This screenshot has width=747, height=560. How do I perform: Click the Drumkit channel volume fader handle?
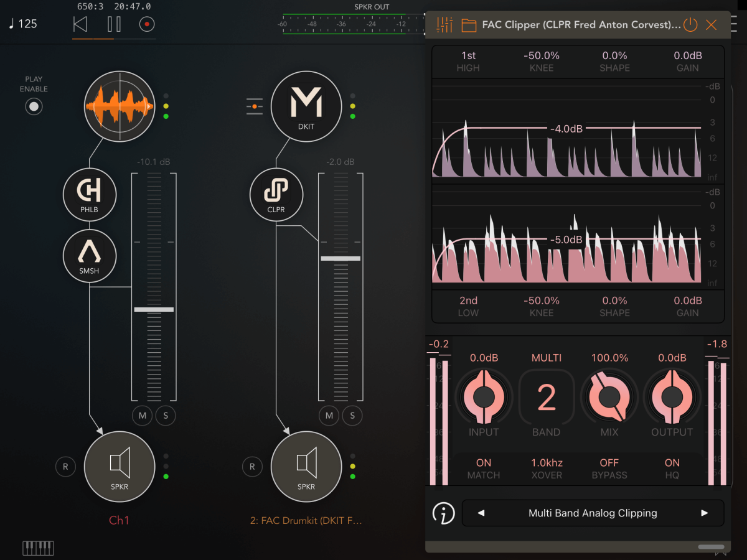pos(341,258)
